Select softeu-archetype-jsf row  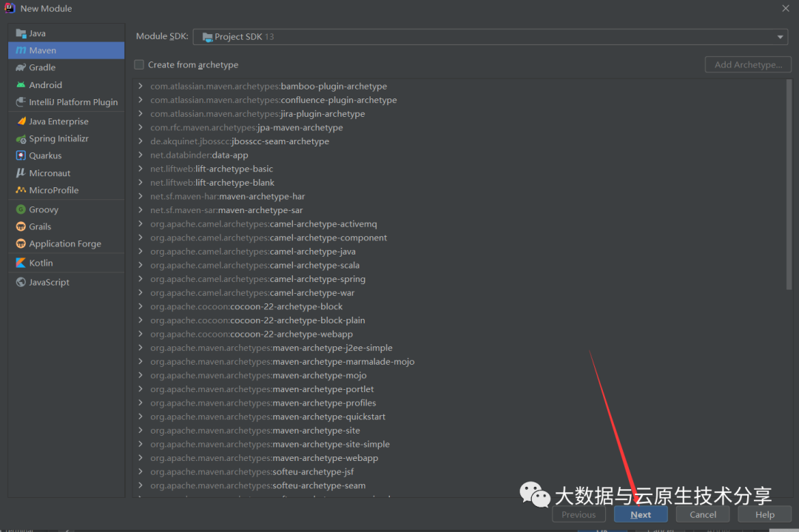[x=459, y=471]
